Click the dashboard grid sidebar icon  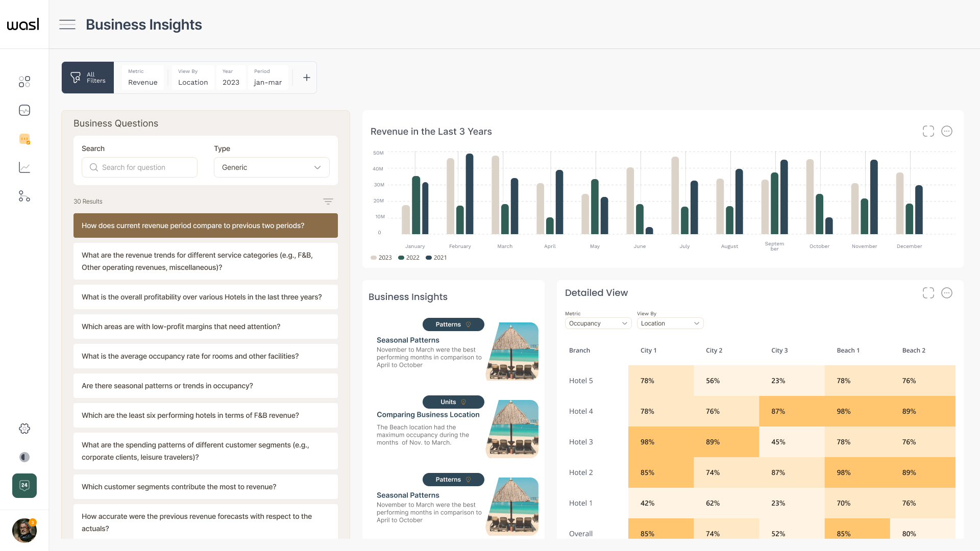24,82
